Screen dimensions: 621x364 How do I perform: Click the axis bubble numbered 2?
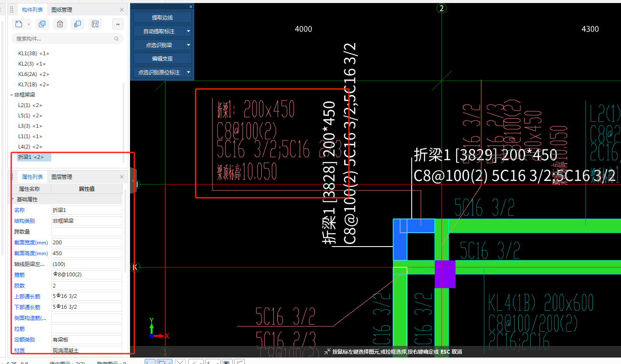pyautogui.click(x=441, y=8)
